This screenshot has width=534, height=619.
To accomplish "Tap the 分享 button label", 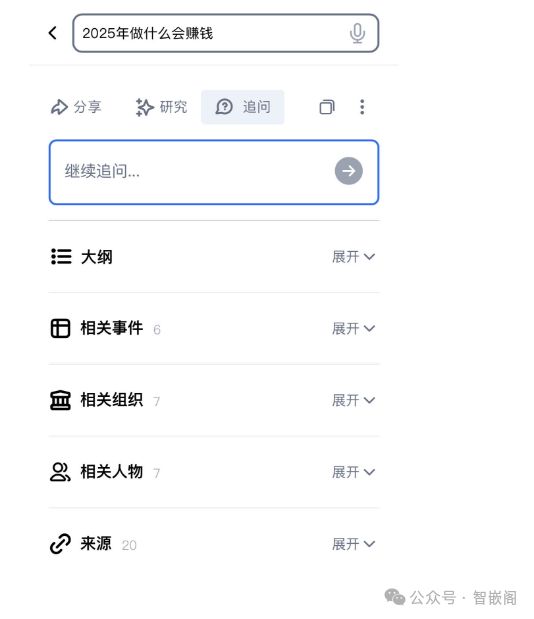I will (x=88, y=107).
